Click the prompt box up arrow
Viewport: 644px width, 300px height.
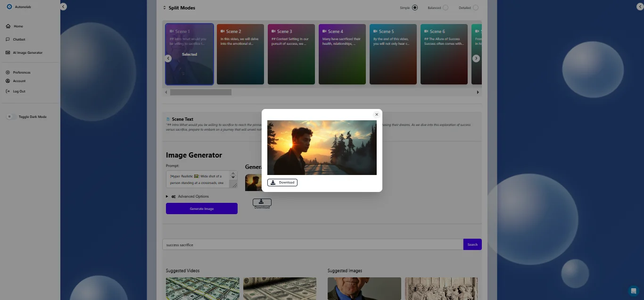coord(233,174)
